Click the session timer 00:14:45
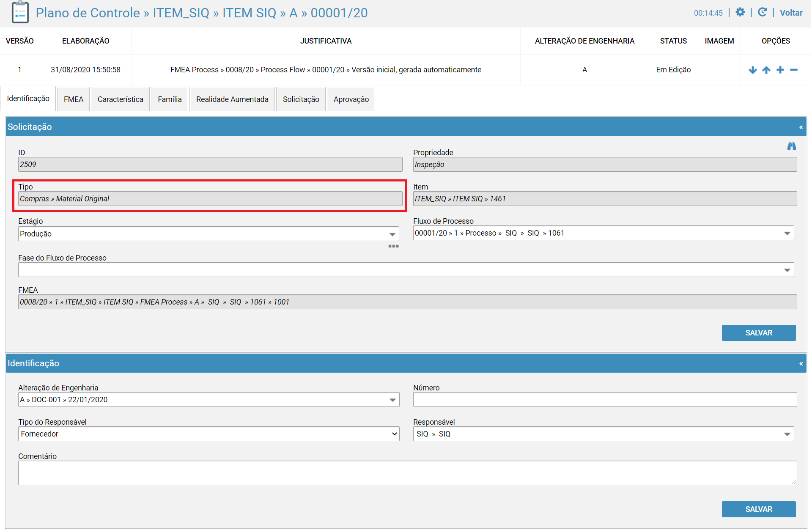The width and height of the screenshot is (812, 530). click(708, 13)
